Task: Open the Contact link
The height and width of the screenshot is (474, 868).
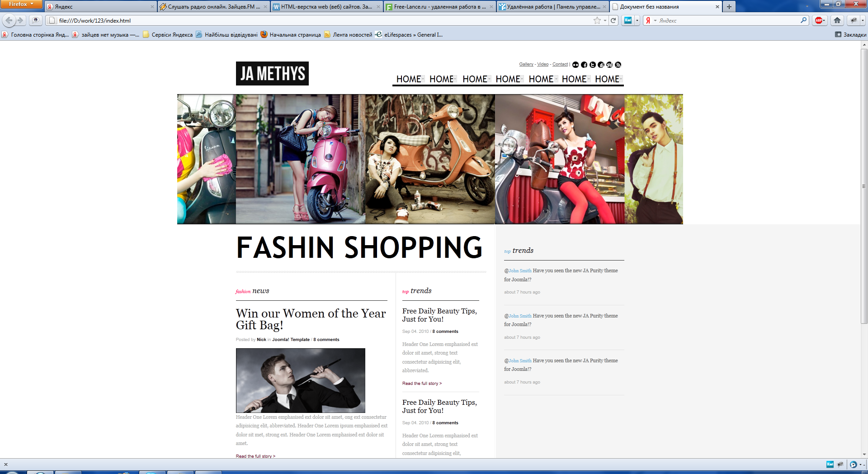Action: pyautogui.click(x=560, y=64)
